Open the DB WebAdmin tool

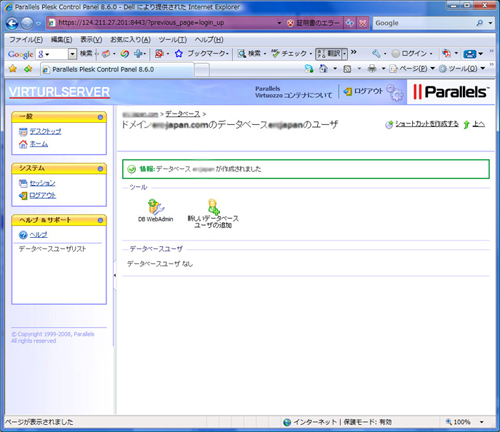click(x=155, y=211)
